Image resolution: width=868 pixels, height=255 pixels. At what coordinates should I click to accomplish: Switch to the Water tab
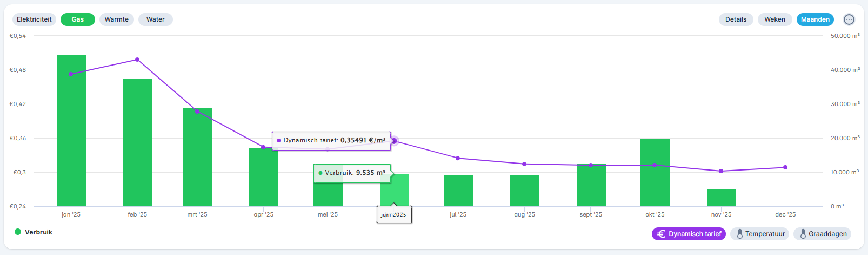(x=155, y=19)
